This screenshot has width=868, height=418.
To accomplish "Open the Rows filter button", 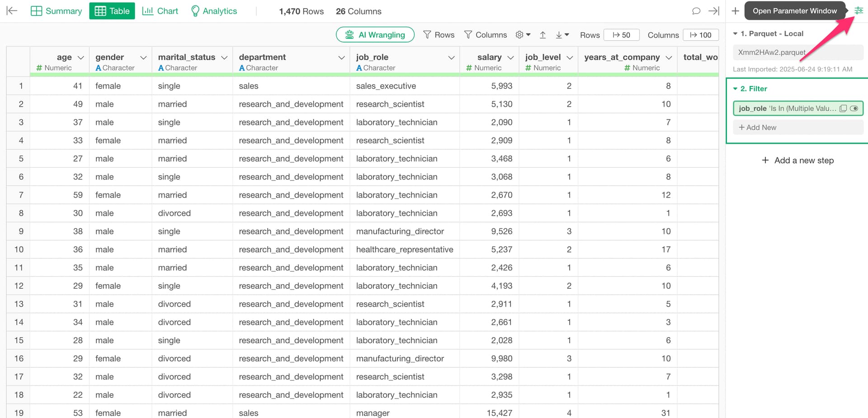I will pos(439,35).
